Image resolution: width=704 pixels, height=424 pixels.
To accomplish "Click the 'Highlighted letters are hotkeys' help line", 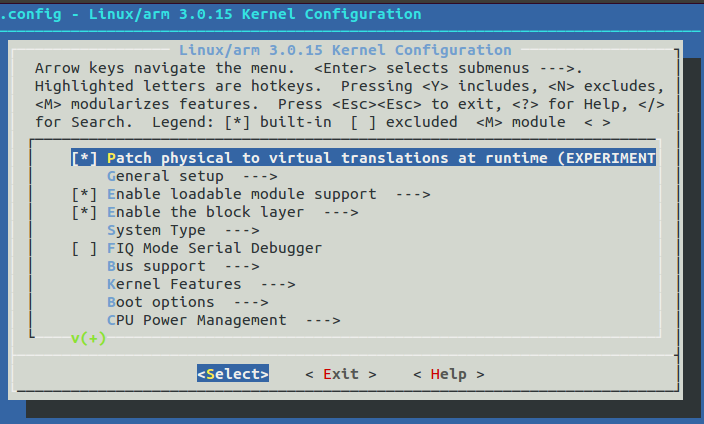I will 349,86.
